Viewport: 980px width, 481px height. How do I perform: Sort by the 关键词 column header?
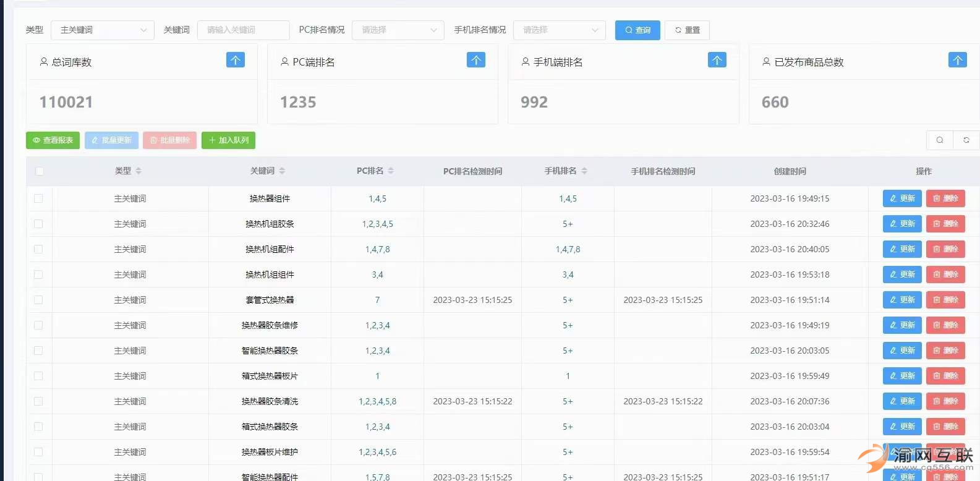pyautogui.click(x=282, y=171)
